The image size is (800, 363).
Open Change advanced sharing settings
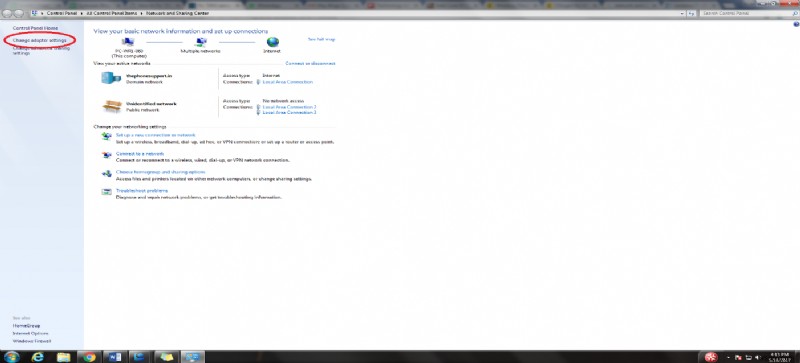pos(41,51)
